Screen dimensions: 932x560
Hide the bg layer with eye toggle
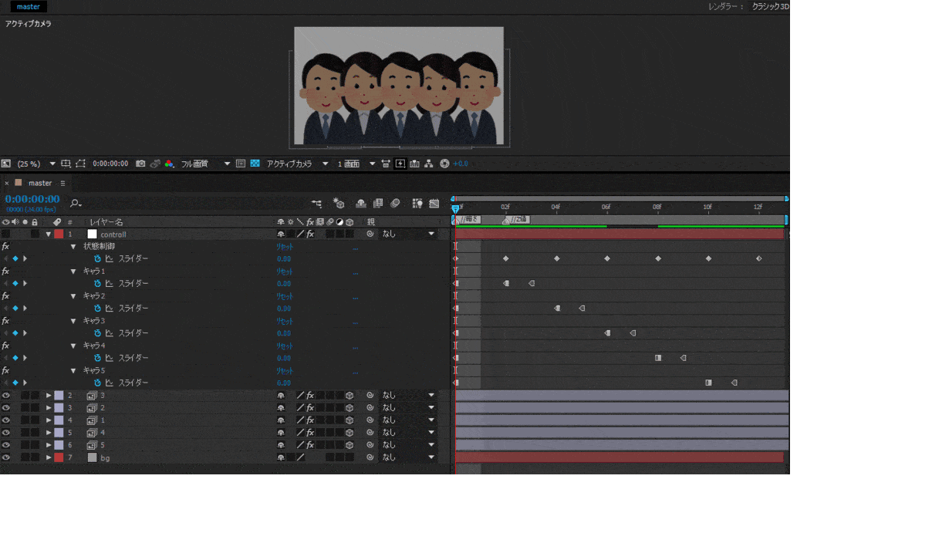6,457
